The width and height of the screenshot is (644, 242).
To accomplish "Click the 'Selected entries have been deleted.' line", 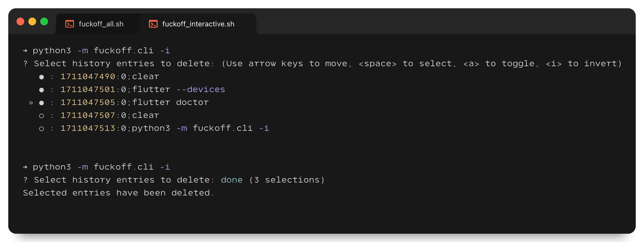I will tap(119, 193).
